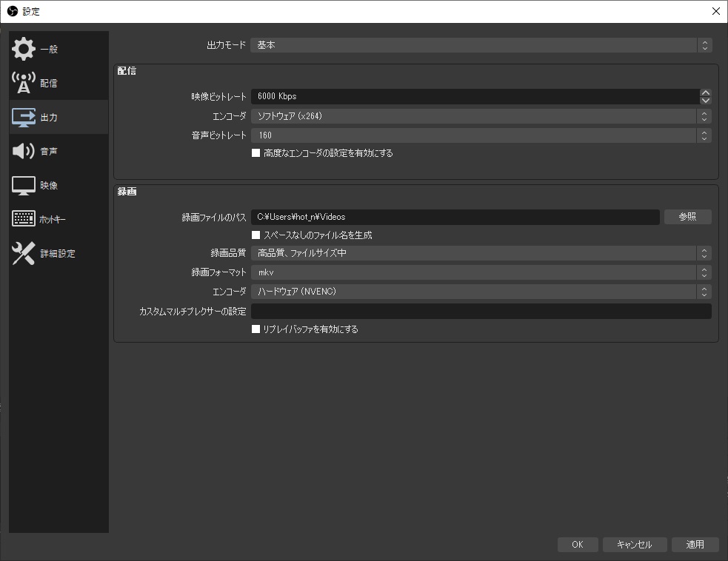Open 出力モード dropdown showing 基本
This screenshot has height=561, width=728.
(x=481, y=45)
